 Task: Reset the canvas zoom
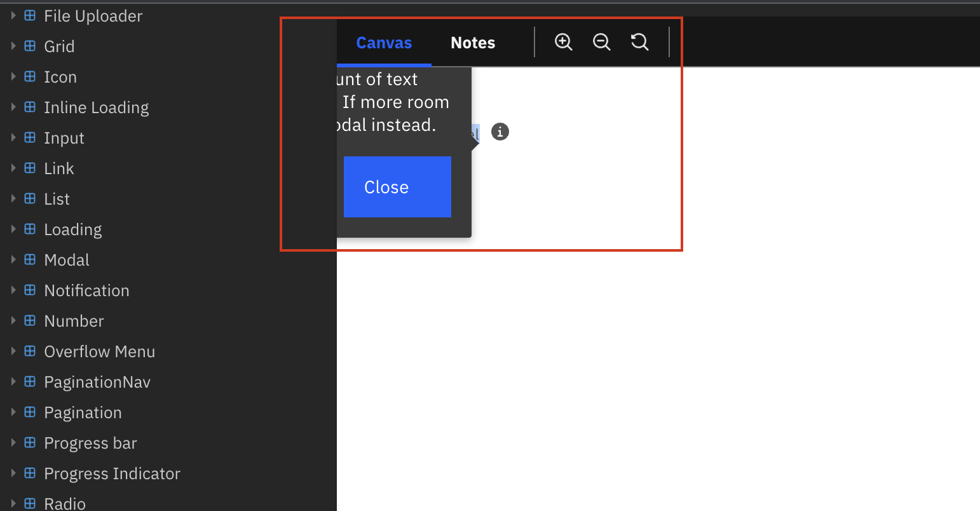pos(639,42)
